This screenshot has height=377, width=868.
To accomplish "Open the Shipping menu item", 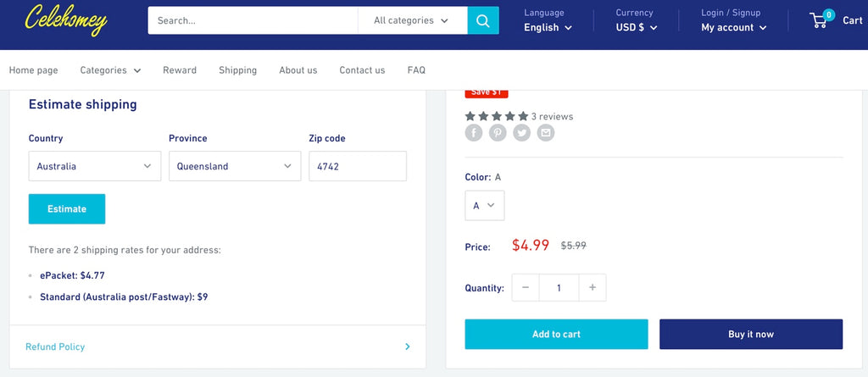I will pos(237,70).
